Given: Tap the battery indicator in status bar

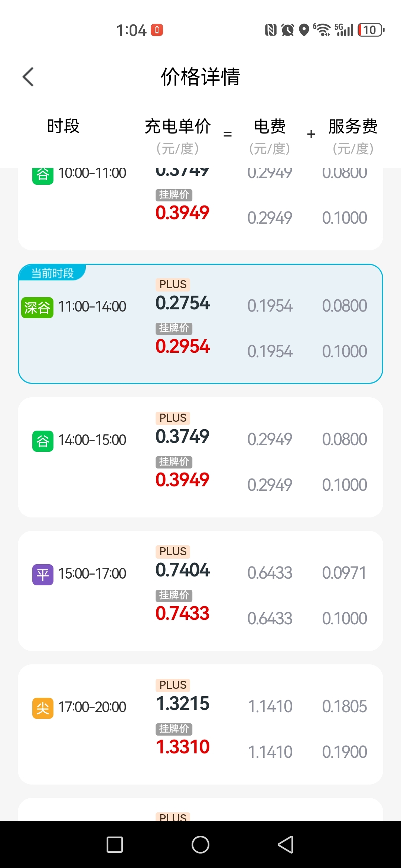Looking at the screenshot, I should coord(371,30).
